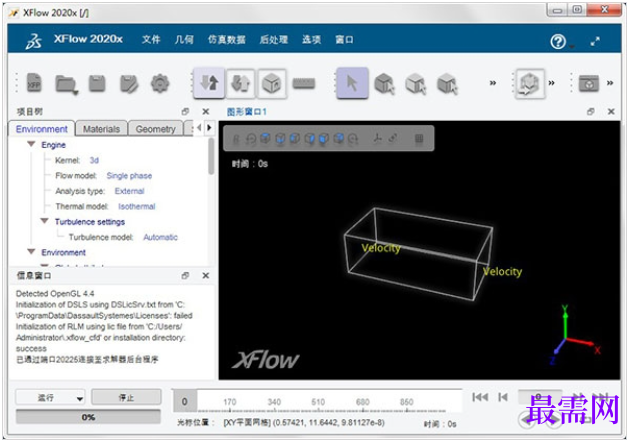Toggle the 3D geometry cube toolbar button

529,83
